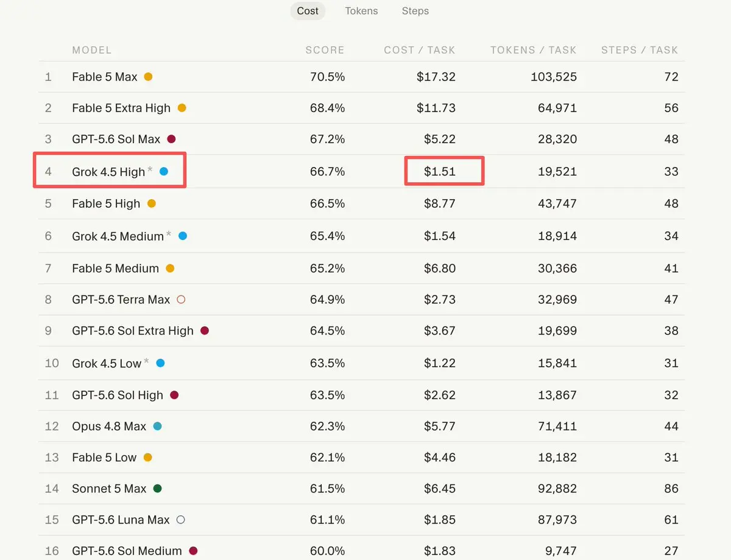Click the hollow circle by GPT-5.6 Luna Max
This screenshot has height=560, width=731.
[x=180, y=520]
